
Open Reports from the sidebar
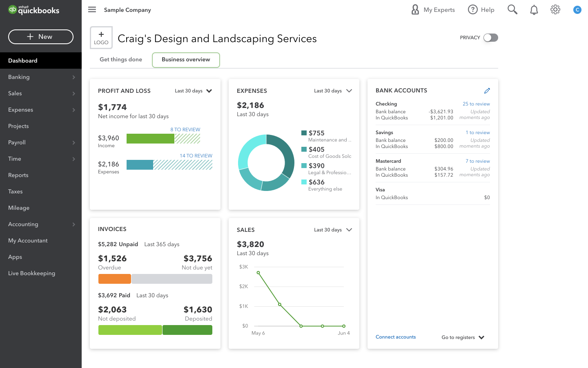pyautogui.click(x=18, y=175)
